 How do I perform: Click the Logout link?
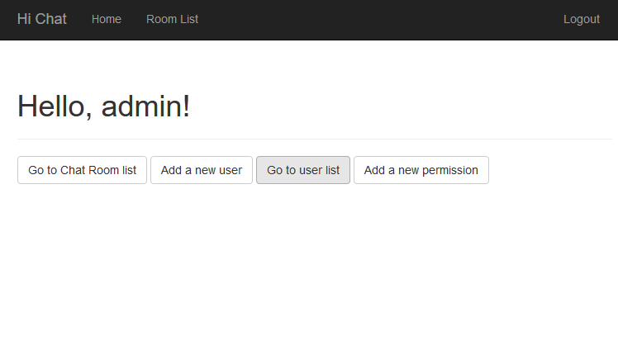coord(581,19)
